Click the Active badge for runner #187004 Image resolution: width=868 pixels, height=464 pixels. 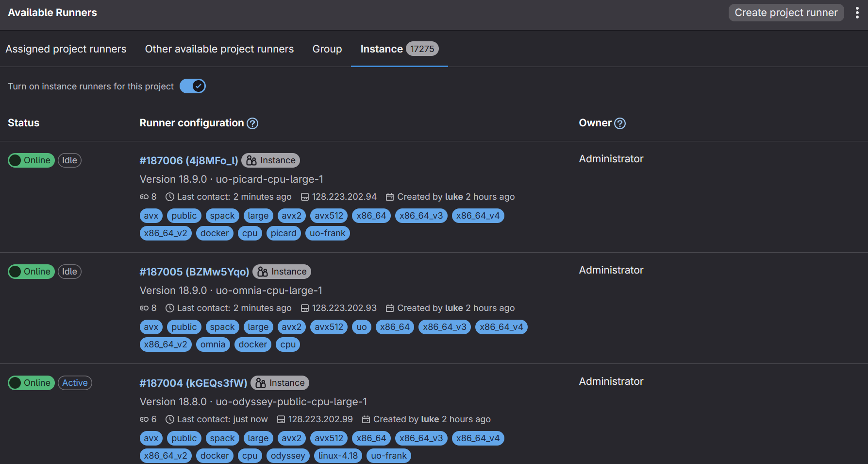click(x=75, y=383)
